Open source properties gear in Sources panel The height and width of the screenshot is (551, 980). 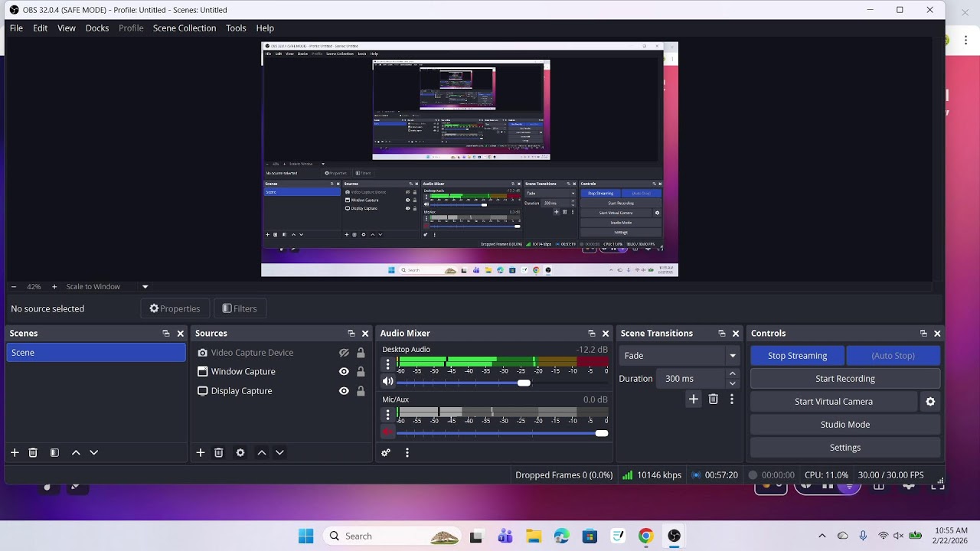[240, 452]
